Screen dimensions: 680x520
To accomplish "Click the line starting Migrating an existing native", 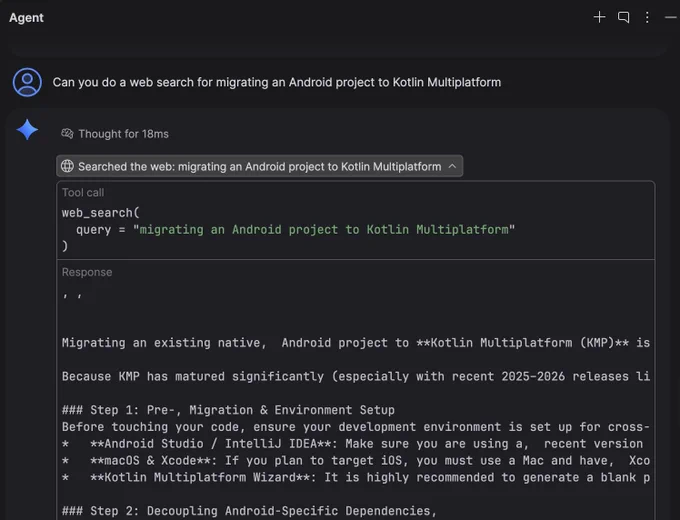I will click(x=356, y=343).
